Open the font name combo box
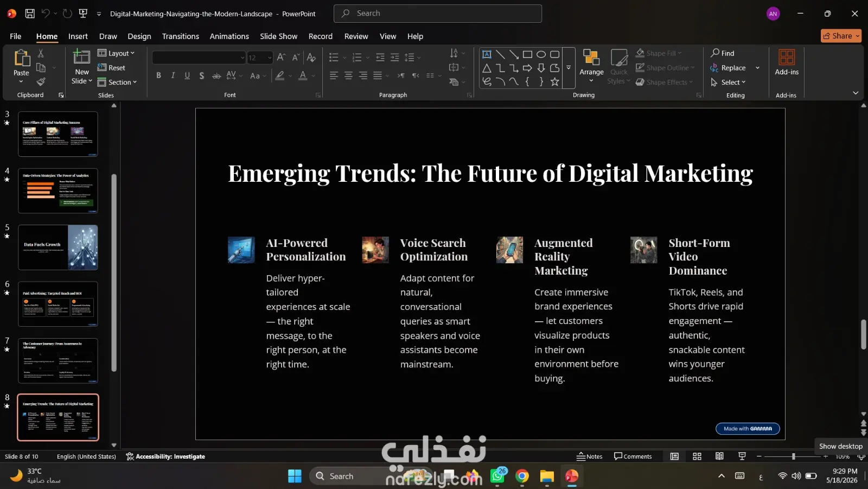This screenshot has width=868, height=489. [x=199, y=58]
